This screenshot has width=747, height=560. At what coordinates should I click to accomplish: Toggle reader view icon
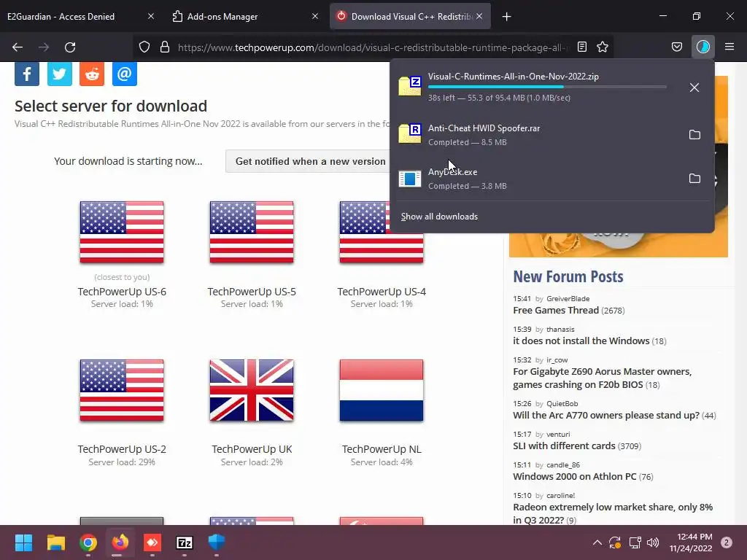[x=581, y=47]
